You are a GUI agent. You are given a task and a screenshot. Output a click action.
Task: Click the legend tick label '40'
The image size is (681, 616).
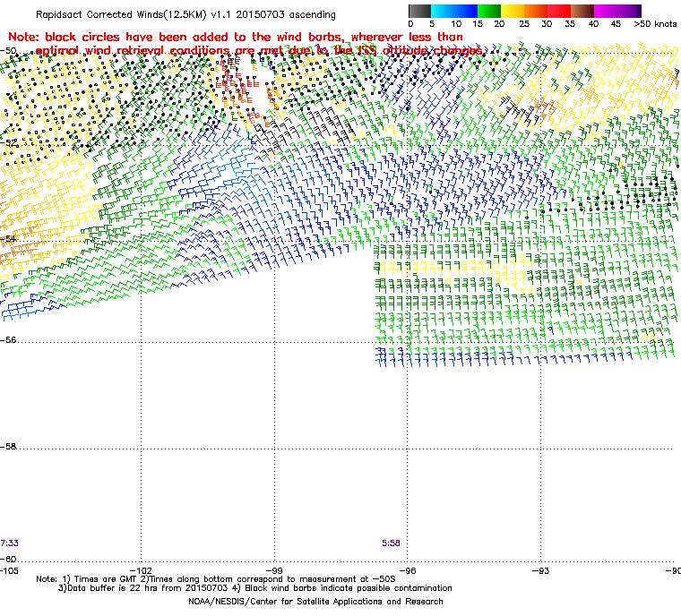click(593, 24)
